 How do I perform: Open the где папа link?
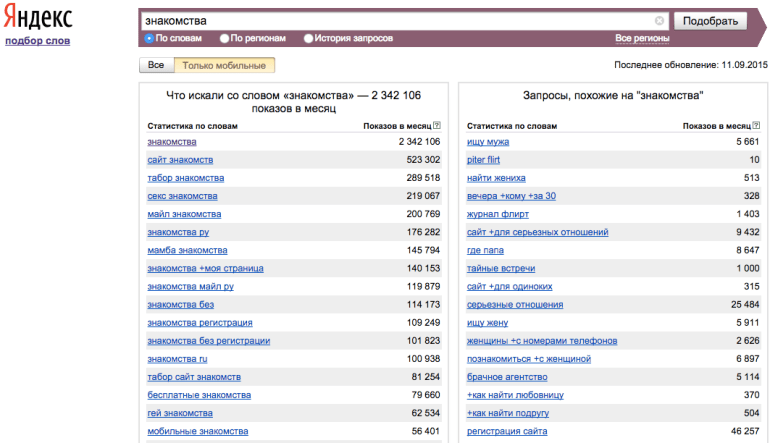[485, 250]
